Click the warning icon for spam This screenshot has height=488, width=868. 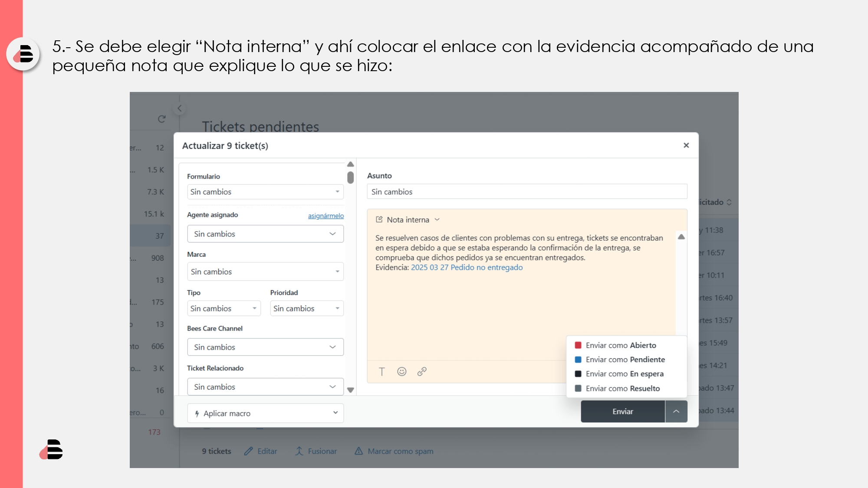pyautogui.click(x=358, y=451)
